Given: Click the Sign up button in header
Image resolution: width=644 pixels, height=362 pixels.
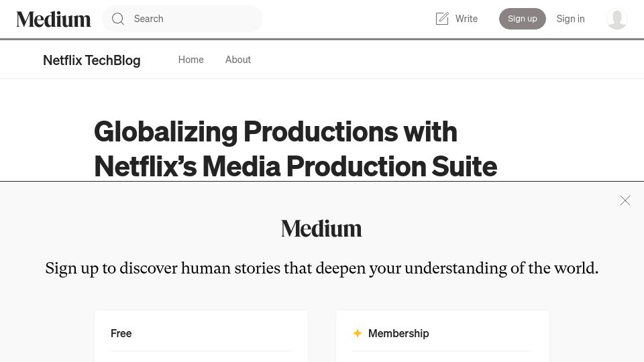Looking at the screenshot, I should pos(522,19).
